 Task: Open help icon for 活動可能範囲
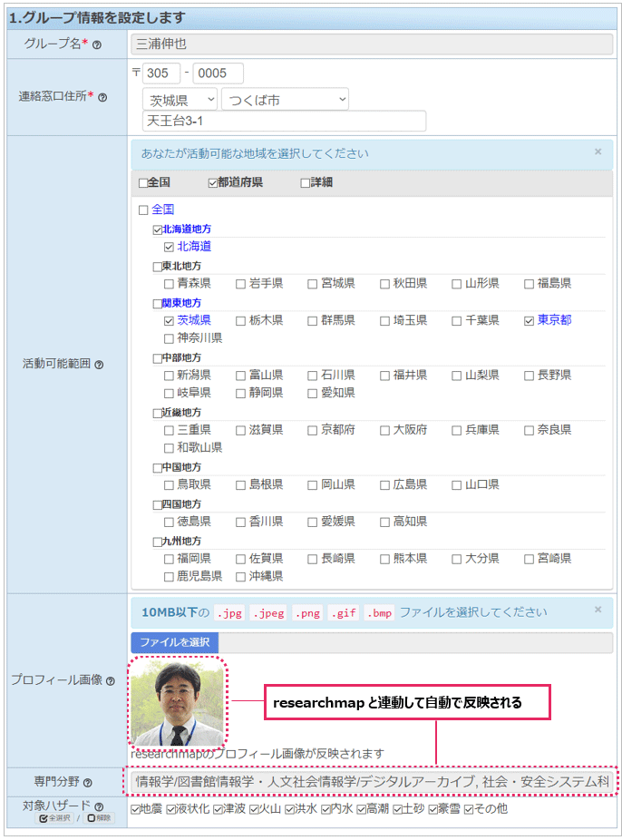99,364
